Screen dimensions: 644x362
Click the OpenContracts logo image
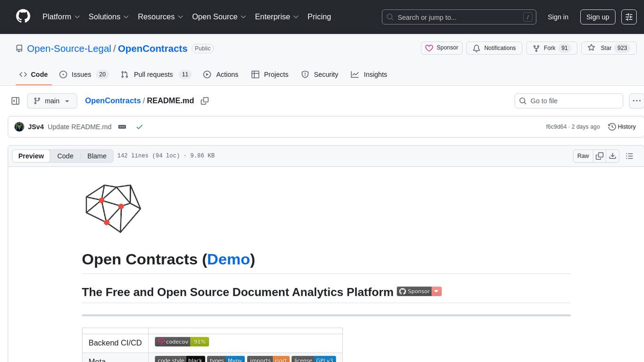[113, 208]
